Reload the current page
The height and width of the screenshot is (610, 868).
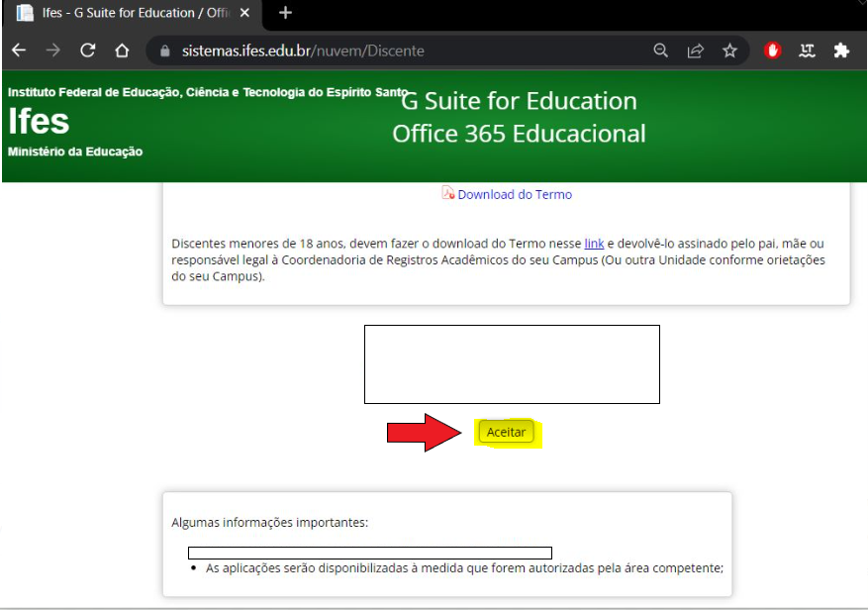[x=88, y=51]
